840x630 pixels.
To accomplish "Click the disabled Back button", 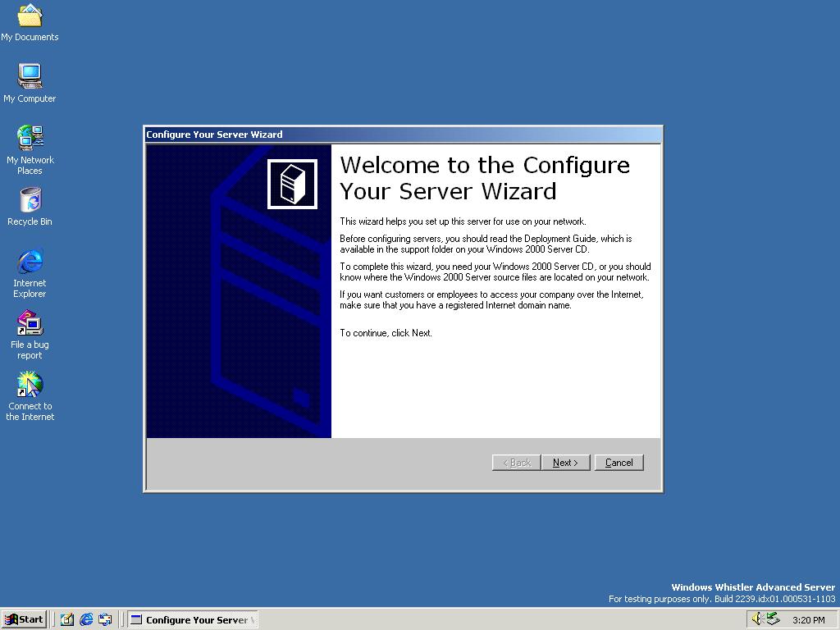I will tap(517, 463).
